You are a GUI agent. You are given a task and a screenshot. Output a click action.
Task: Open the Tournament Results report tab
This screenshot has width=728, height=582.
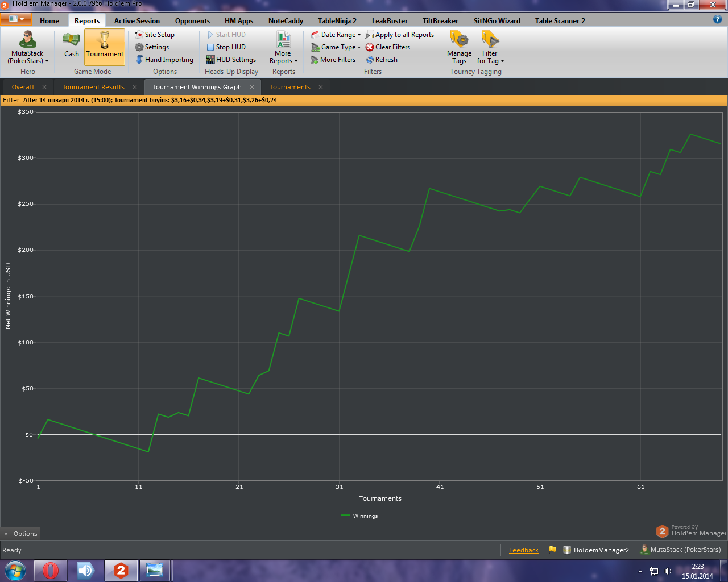[x=93, y=87]
